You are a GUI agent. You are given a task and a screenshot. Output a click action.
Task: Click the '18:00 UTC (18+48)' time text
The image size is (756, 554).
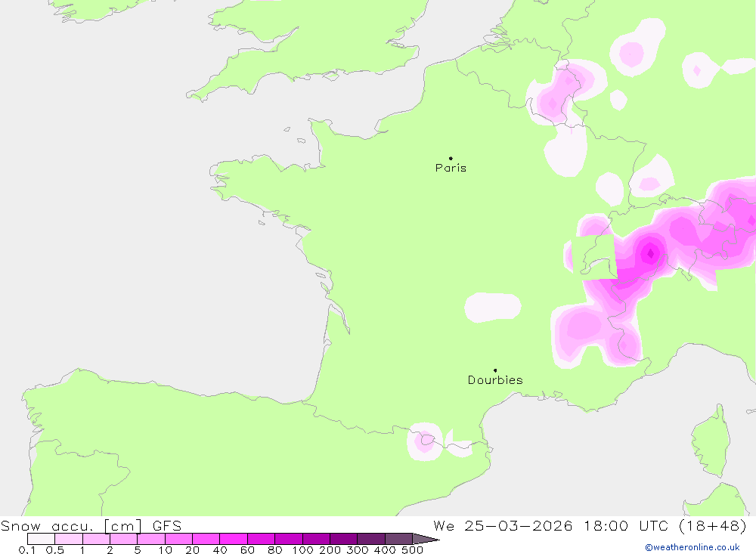[x=665, y=525]
